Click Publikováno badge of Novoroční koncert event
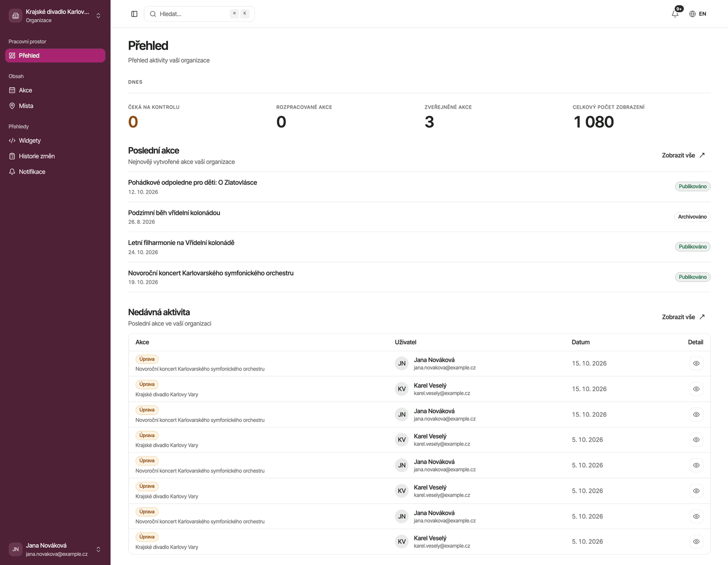728x565 pixels. (693, 277)
